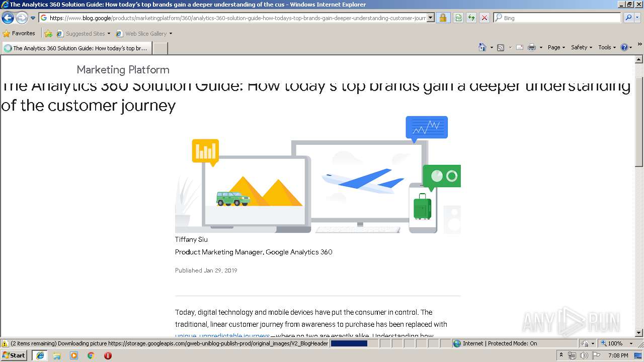Launch Windows Media Player from taskbar
Image resolution: width=644 pixels, height=362 pixels.
[74, 355]
